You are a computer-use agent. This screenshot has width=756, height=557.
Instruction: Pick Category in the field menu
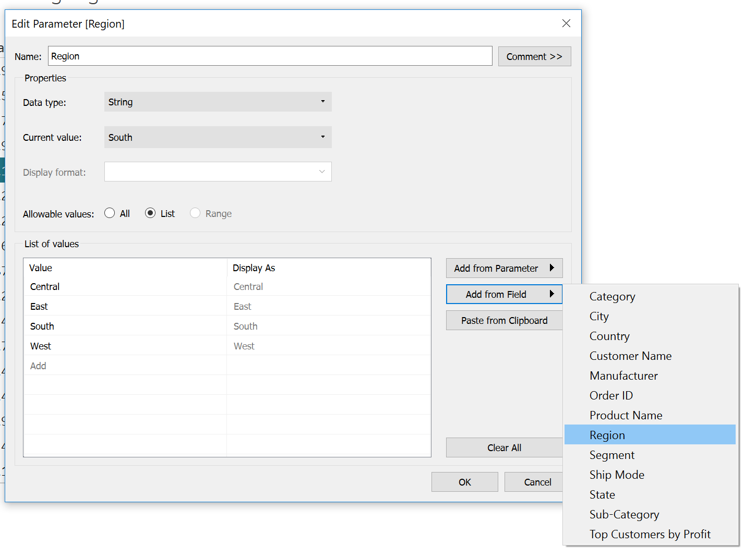tap(612, 296)
